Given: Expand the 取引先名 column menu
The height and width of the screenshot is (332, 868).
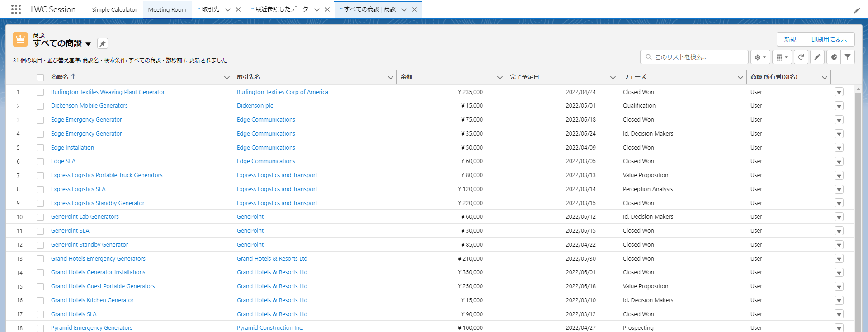Looking at the screenshot, I should tap(391, 78).
